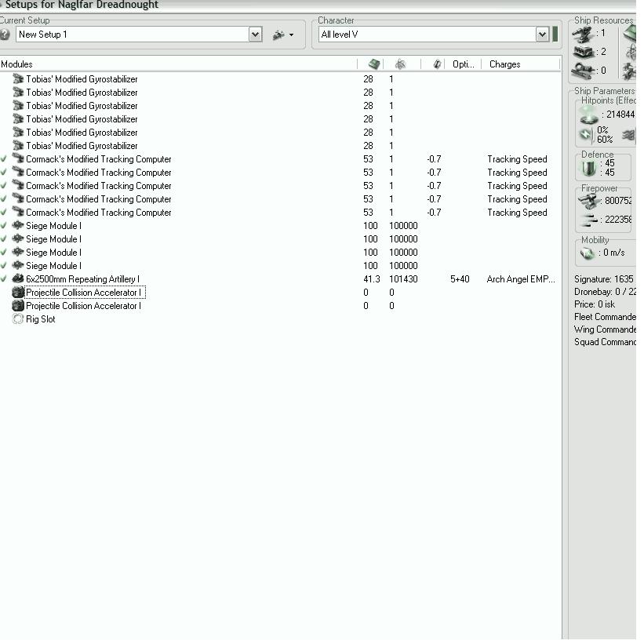Image resolution: width=644 pixels, height=644 pixels.
Task: Toggle checkmark of last Cormack's Tracking Computer
Action: tap(4, 213)
